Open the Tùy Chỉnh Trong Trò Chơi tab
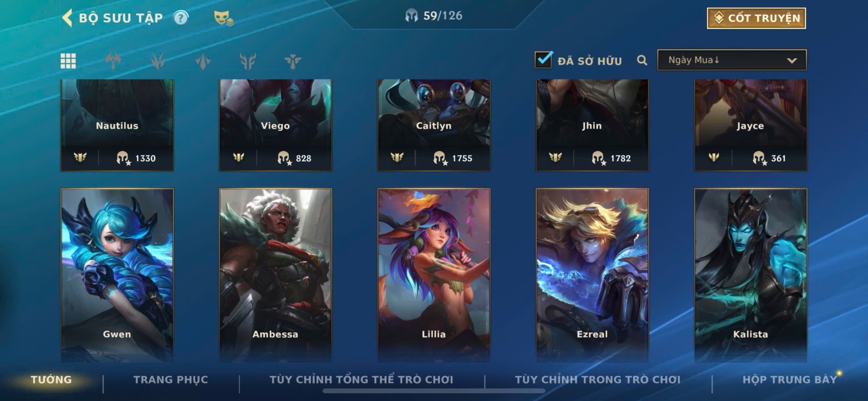This screenshot has height=401, width=868. coord(597,379)
